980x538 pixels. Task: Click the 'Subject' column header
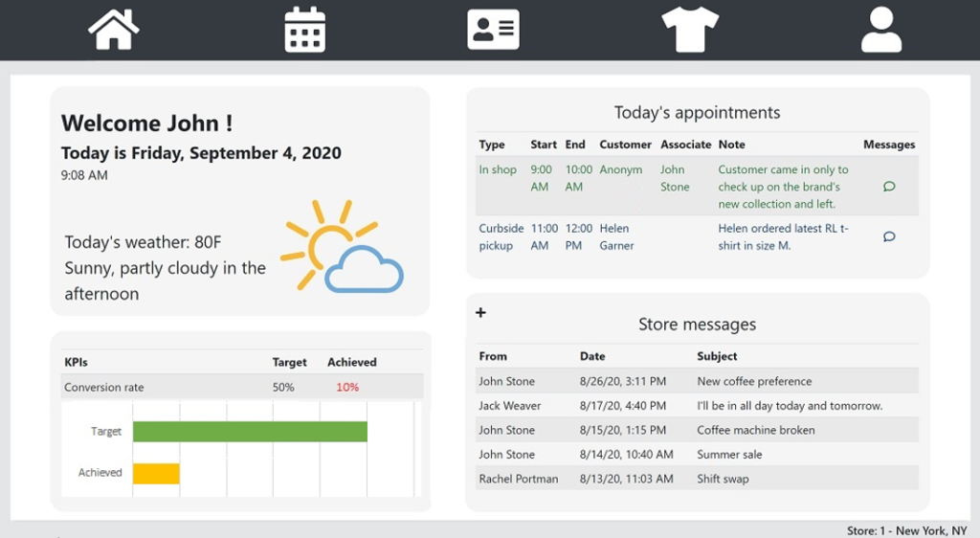coord(717,356)
